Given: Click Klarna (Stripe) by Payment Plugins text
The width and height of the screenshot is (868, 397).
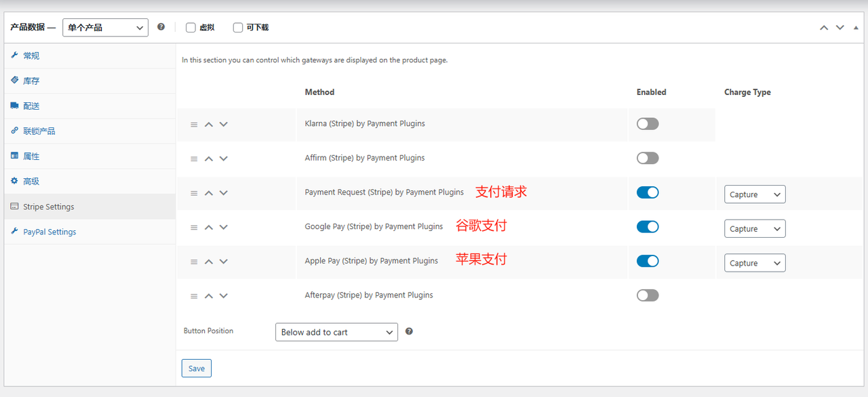Looking at the screenshot, I should [365, 124].
